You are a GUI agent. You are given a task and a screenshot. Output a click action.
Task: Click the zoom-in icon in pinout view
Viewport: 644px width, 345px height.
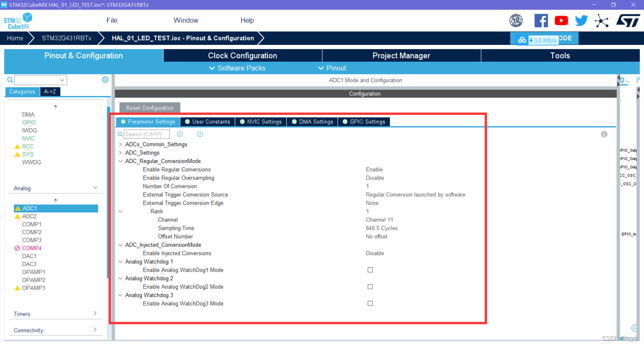pyautogui.click(x=634, y=328)
